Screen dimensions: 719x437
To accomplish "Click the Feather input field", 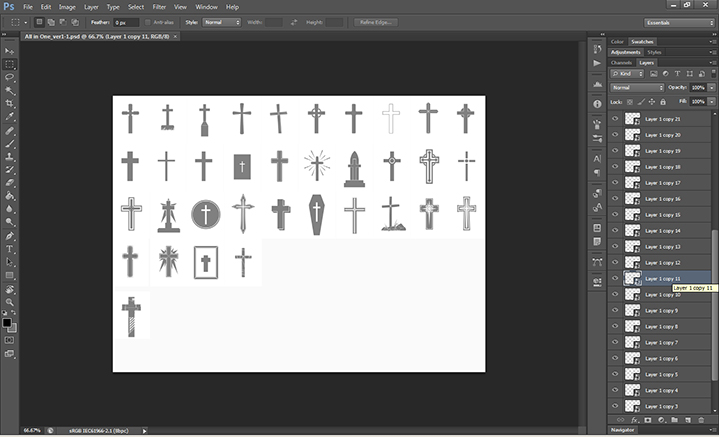I will [126, 21].
